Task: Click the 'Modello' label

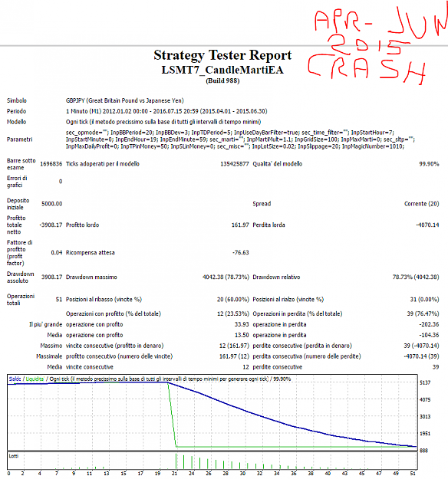Action: [x=17, y=122]
